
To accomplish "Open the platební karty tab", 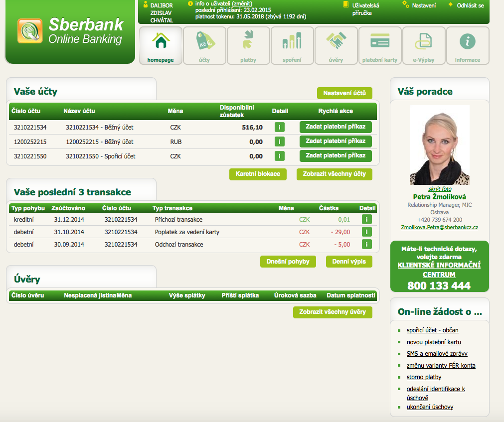I will point(380,46).
